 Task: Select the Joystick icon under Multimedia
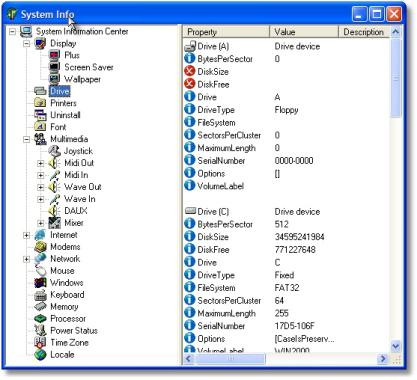tap(54, 151)
